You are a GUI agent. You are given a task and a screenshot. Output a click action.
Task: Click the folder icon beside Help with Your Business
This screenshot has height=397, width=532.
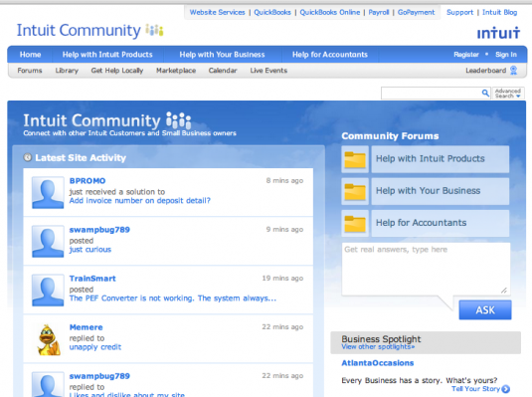(355, 192)
